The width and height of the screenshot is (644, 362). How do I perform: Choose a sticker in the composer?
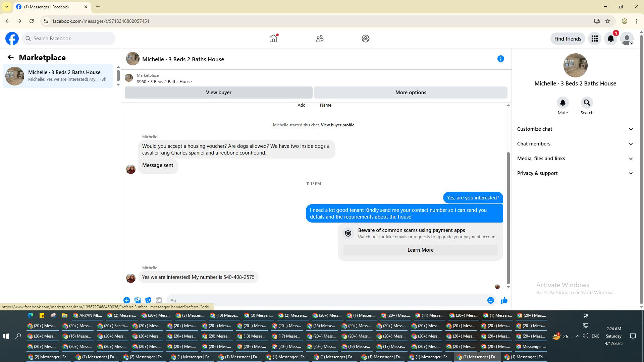[x=148, y=300]
